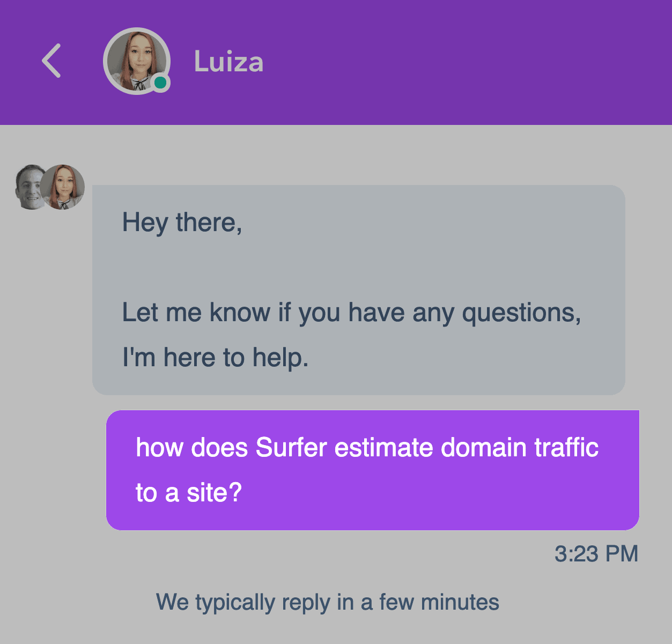Click 'how does Surfer estimate domain traffic' text
Viewport: 672px width, 644px height.
pos(367,447)
